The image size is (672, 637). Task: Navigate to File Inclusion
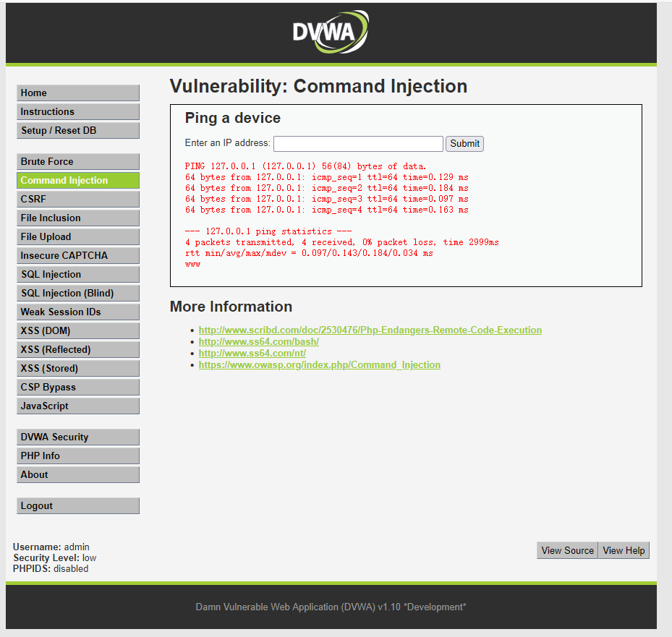(x=77, y=218)
